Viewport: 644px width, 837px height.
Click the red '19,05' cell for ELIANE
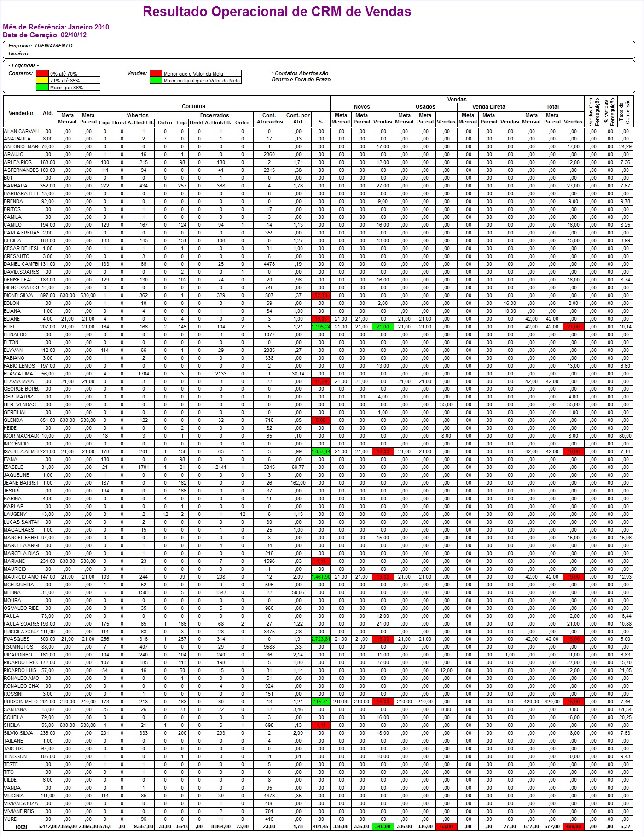coord(320,319)
